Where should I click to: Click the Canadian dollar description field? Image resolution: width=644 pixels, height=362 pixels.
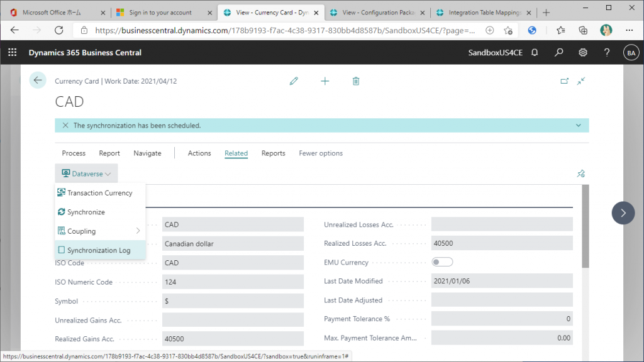point(233,243)
